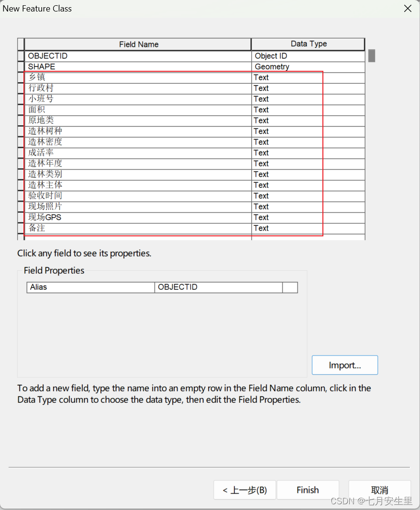Screen dimensions: 420x510
Task: Select the 原地类 field name cell
Action: coord(138,121)
